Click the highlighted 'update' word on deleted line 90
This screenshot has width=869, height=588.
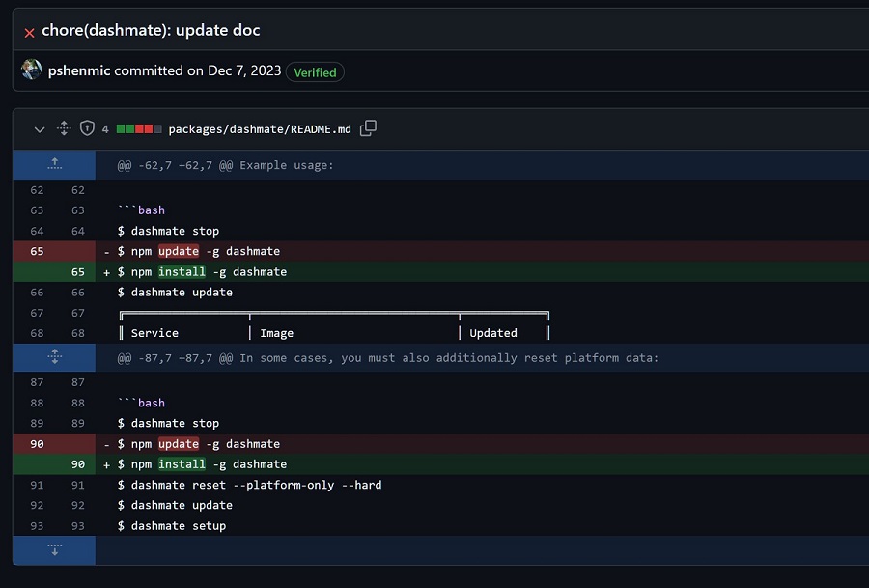[x=179, y=444]
